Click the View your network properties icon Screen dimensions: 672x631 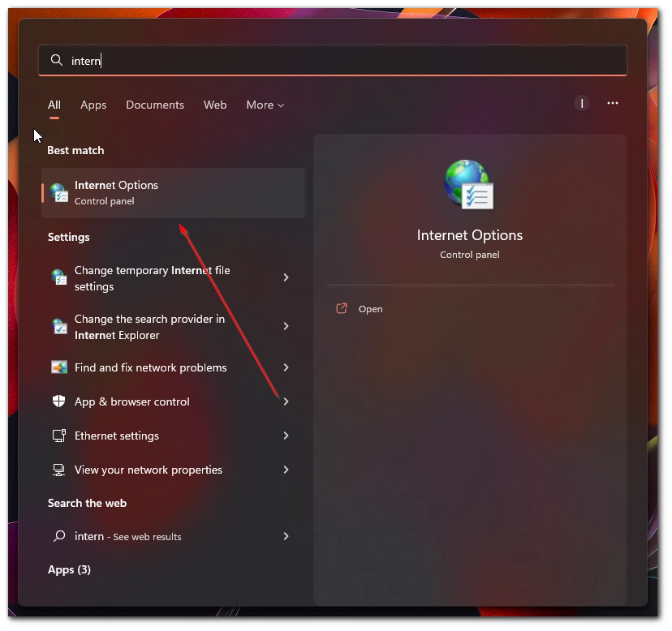point(58,470)
